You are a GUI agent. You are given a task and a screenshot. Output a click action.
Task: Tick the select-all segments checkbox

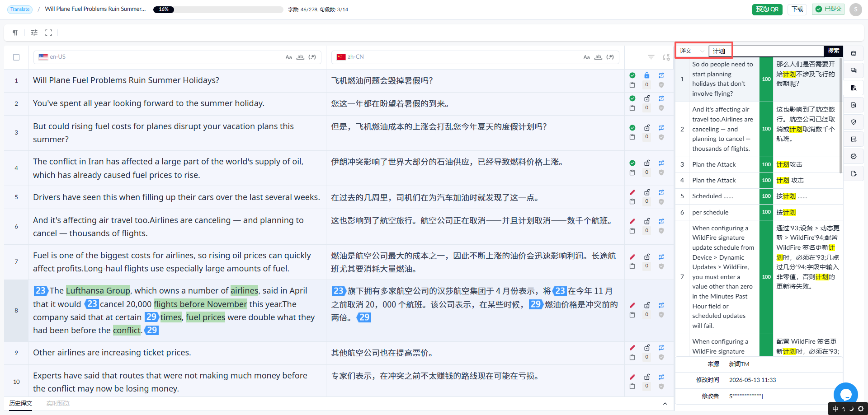[16, 57]
